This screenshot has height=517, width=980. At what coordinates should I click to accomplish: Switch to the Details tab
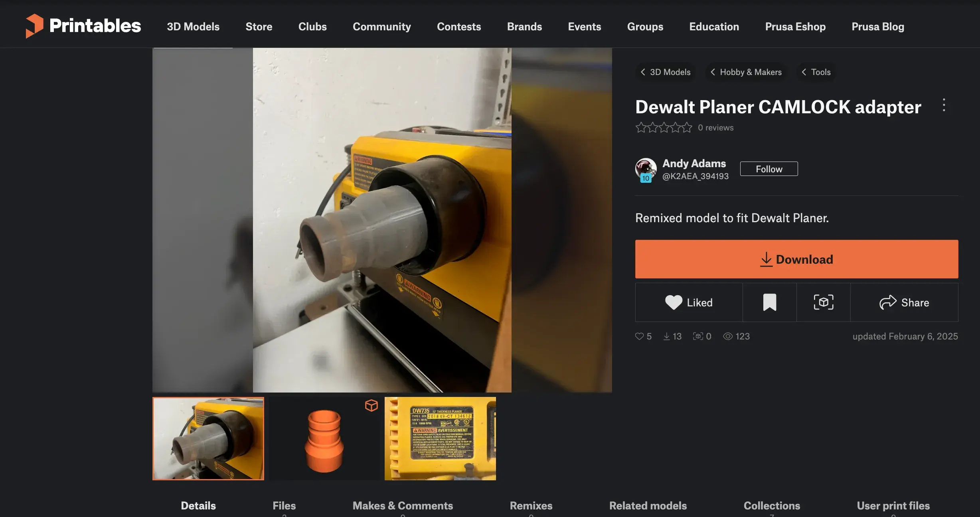198,506
